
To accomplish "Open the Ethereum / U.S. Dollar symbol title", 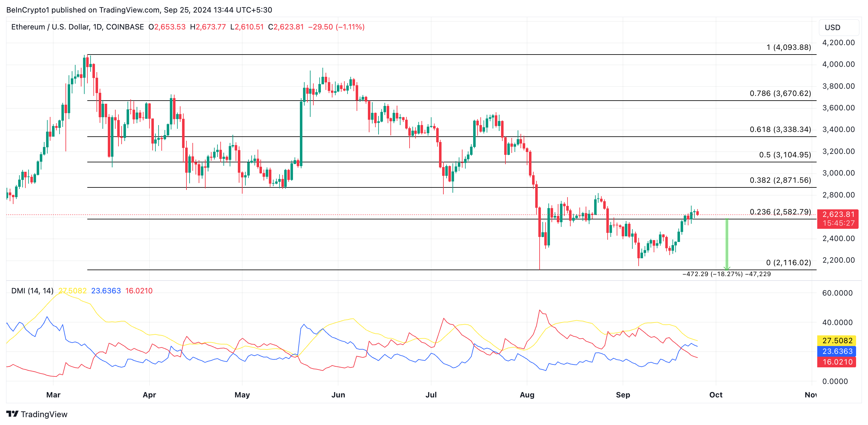I will pyautogui.click(x=52, y=27).
